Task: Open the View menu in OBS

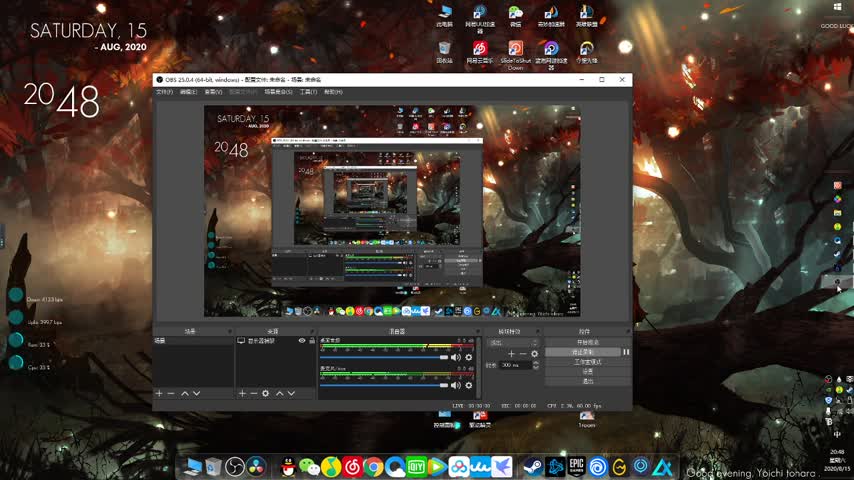Action: tap(213, 92)
